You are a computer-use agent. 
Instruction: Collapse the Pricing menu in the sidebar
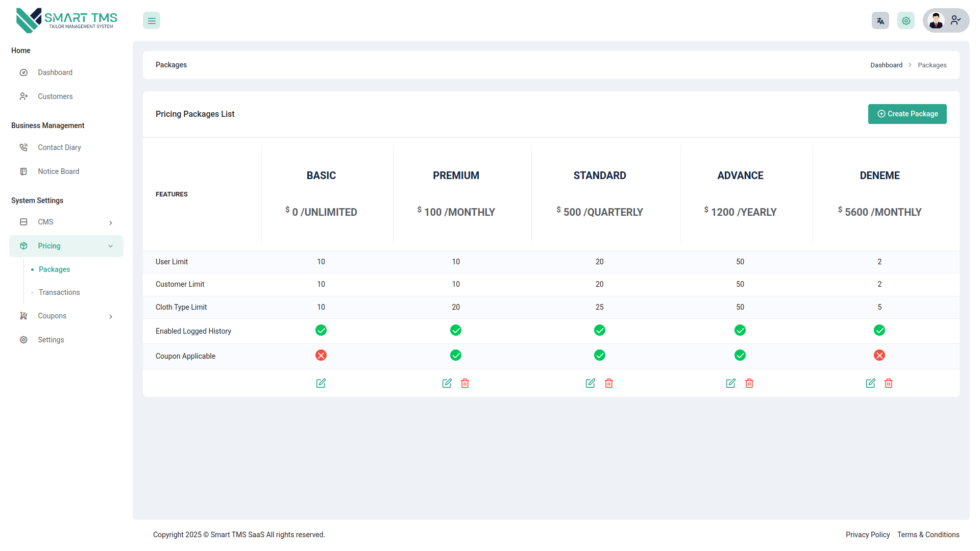66,245
